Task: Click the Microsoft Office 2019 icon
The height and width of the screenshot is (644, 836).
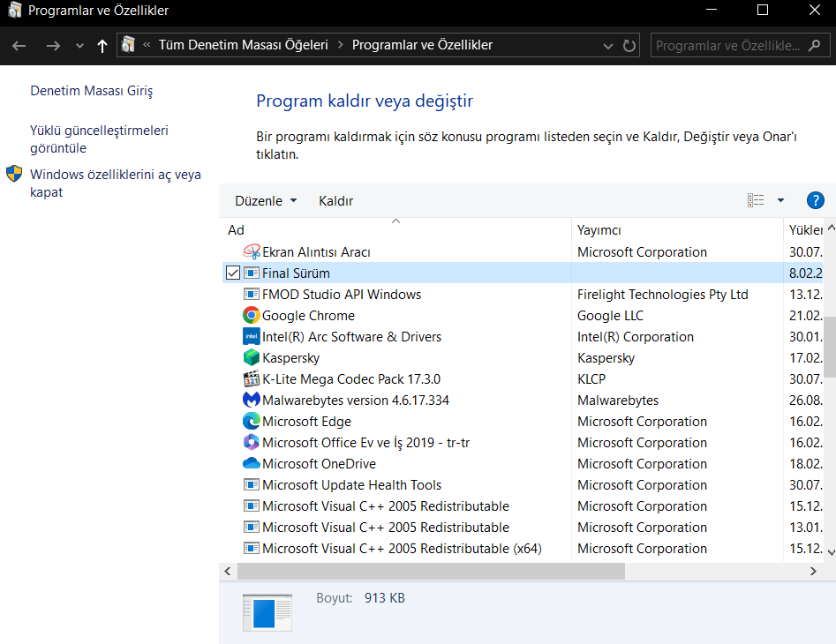Action: coord(251,442)
